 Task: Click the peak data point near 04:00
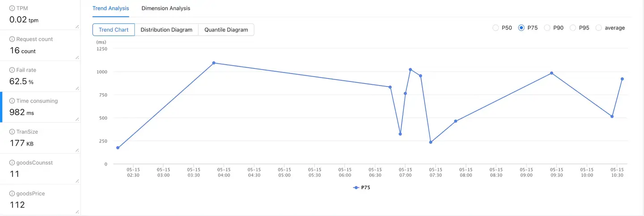[214, 63]
